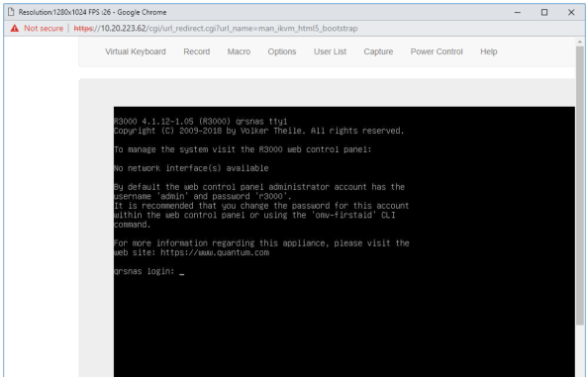Open the Capture menu
Image resolution: width=588 pixels, height=377 pixels.
[x=378, y=51]
